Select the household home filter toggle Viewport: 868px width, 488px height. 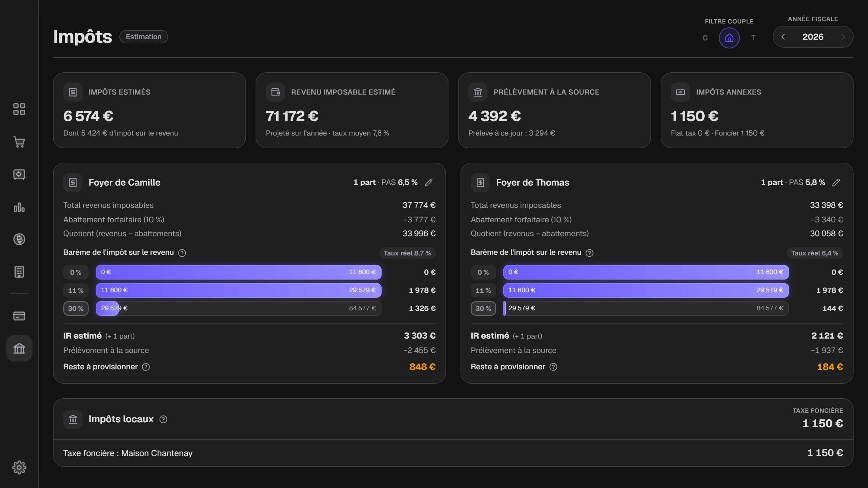(729, 38)
